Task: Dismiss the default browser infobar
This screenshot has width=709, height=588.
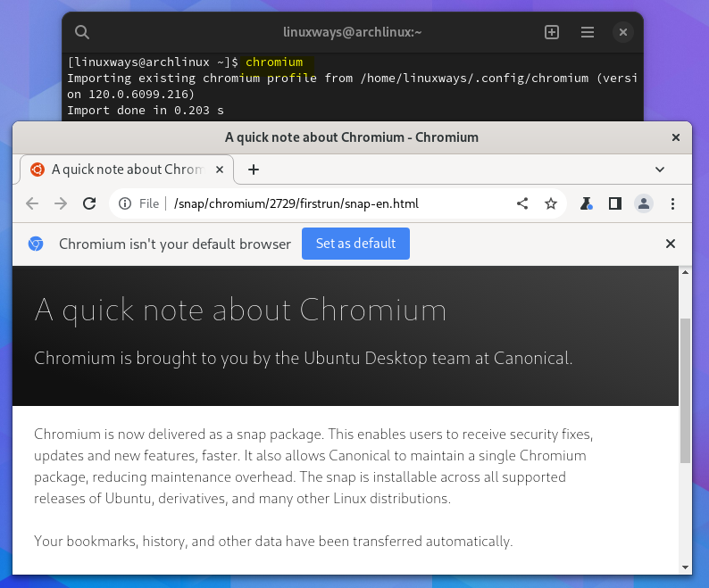Action: pyautogui.click(x=670, y=244)
